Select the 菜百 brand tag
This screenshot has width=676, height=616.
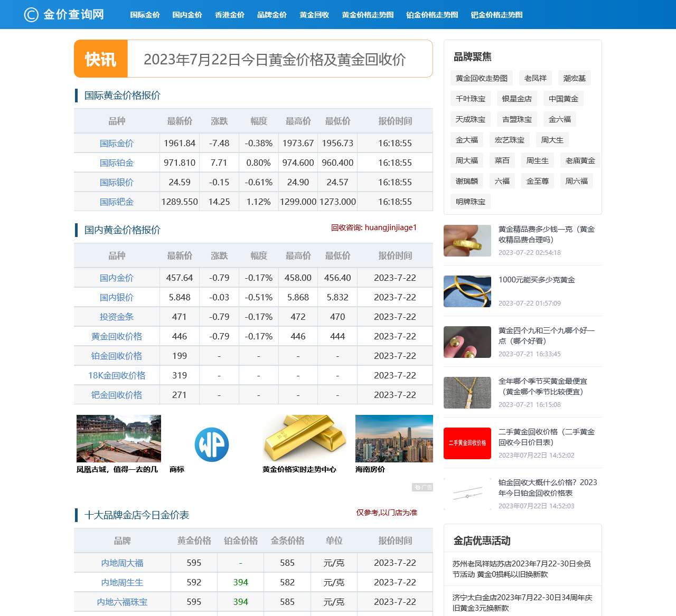tap(502, 160)
